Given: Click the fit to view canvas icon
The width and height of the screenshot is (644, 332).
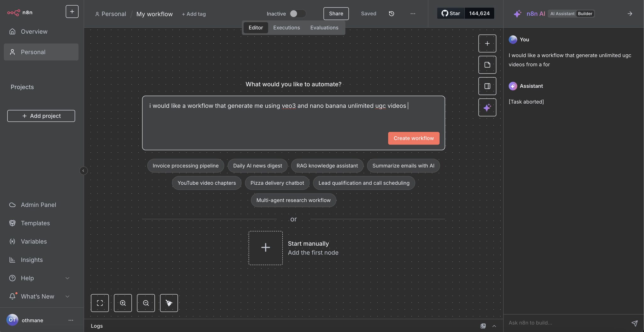Looking at the screenshot, I should [x=100, y=303].
